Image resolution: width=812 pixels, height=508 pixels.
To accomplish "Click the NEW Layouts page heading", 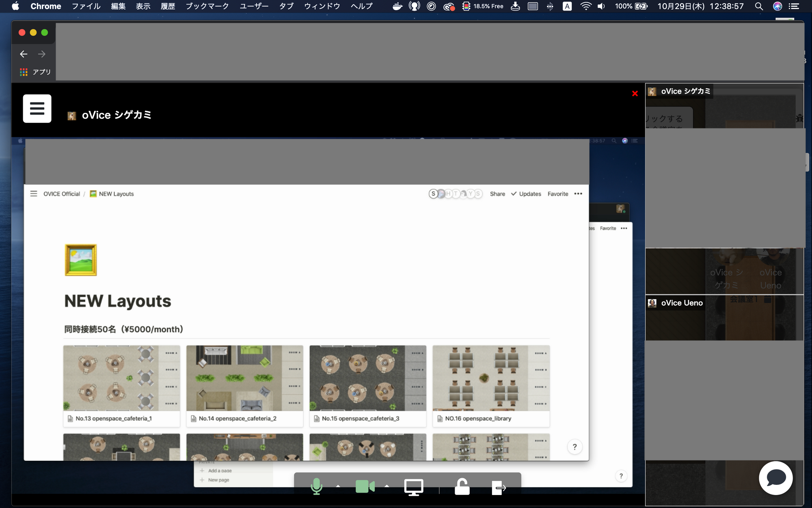I will [x=118, y=301].
